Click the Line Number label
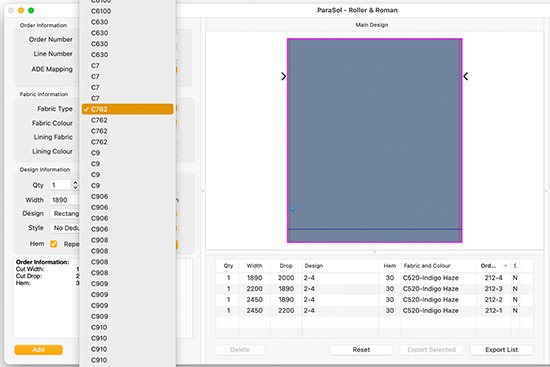Image resolution: width=550 pixels, height=367 pixels. pyautogui.click(x=53, y=54)
